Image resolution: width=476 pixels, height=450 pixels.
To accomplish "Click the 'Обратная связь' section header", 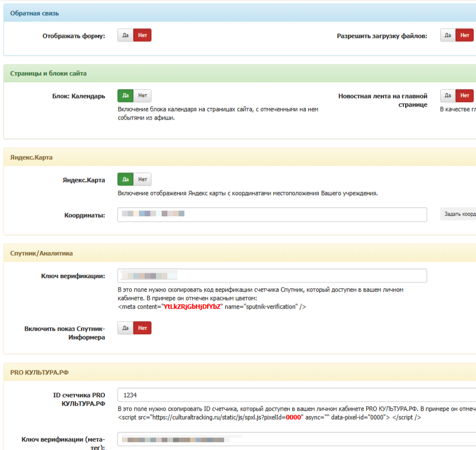I will click(x=35, y=13).
